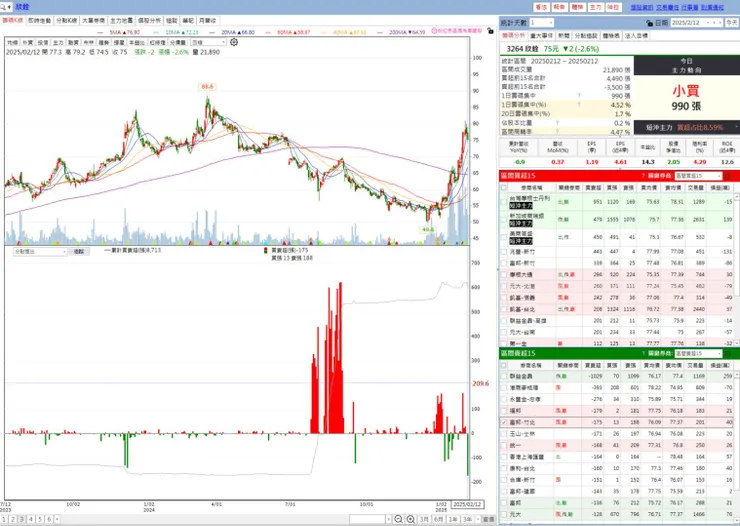This screenshot has width=740, height=526.
Task: Click the help icon in the 區間賣超15 header
Action: tap(643, 353)
